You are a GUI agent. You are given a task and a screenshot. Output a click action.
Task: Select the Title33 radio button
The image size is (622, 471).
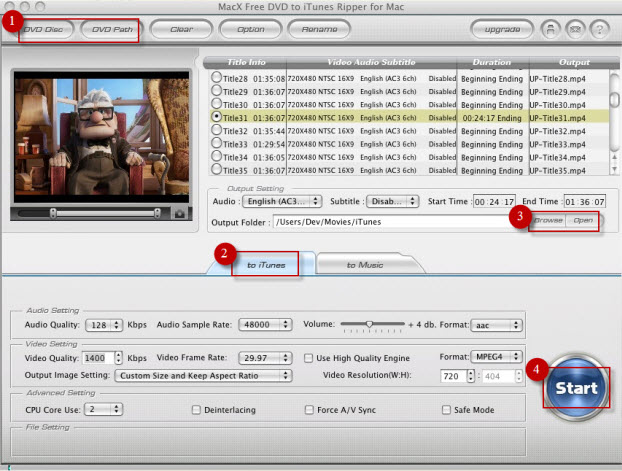pyautogui.click(x=217, y=143)
